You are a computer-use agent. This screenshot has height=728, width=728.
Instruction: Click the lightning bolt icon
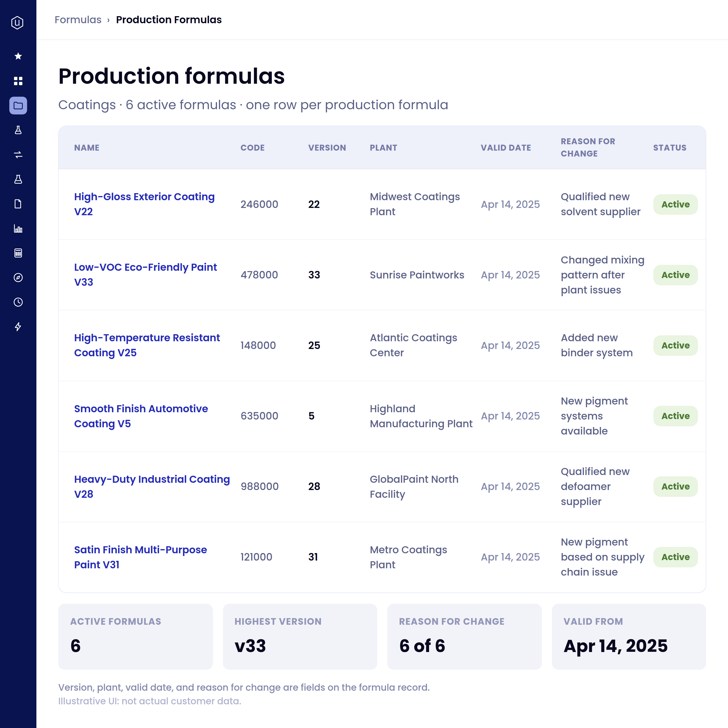(18, 327)
